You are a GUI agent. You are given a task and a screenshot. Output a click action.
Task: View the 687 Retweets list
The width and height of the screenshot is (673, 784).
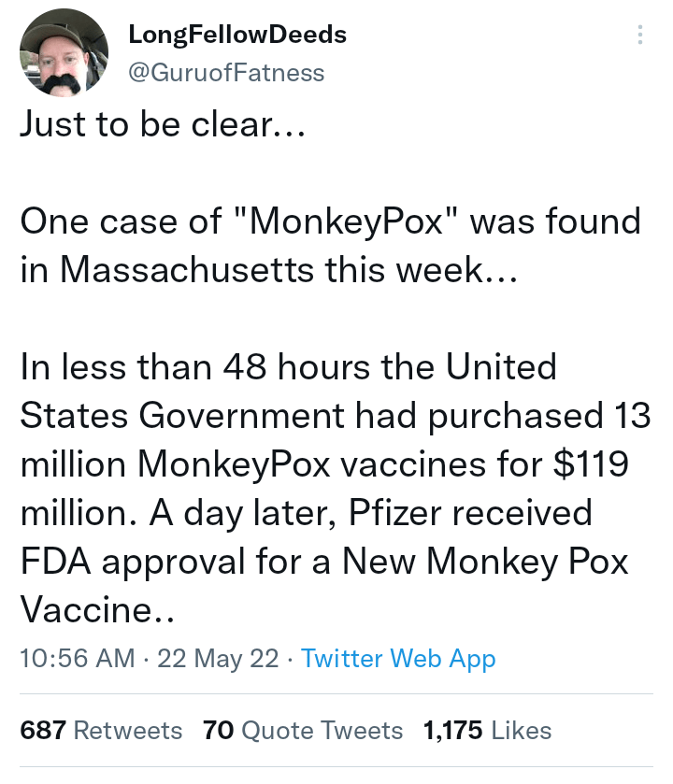coord(101,730)
